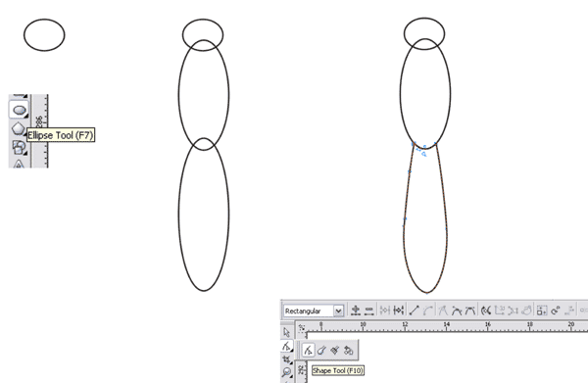The image size is (588, 383).
Task: Select the Roughen Brush in the flyout
Action: (335, 351)
